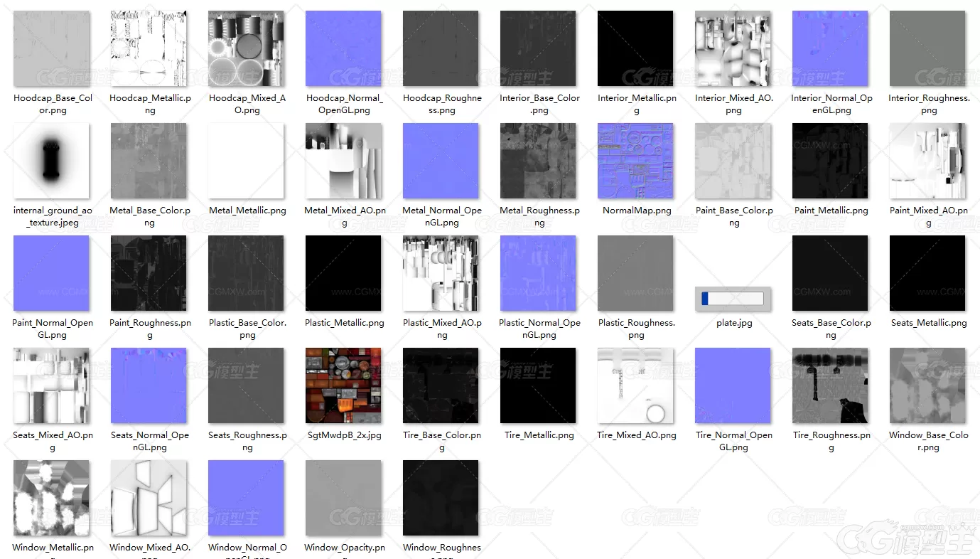Select Paint_Roughness.png thumbnail

pos(149,273)
